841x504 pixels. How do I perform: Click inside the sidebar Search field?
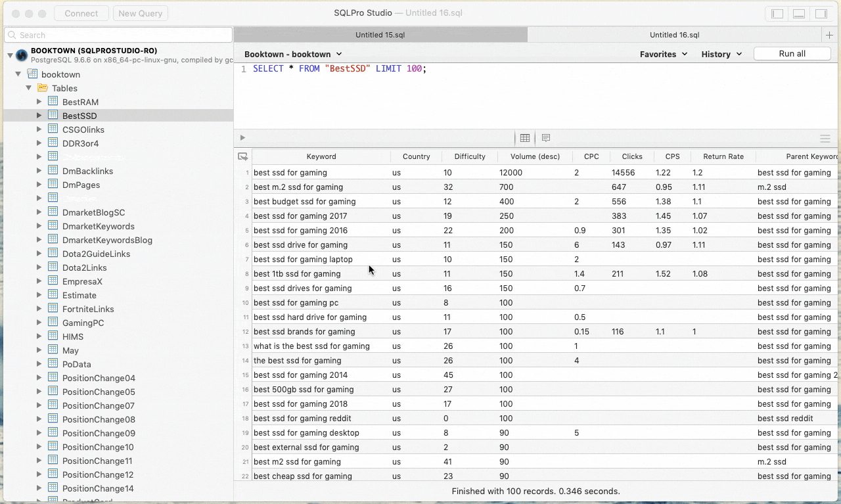118,34
